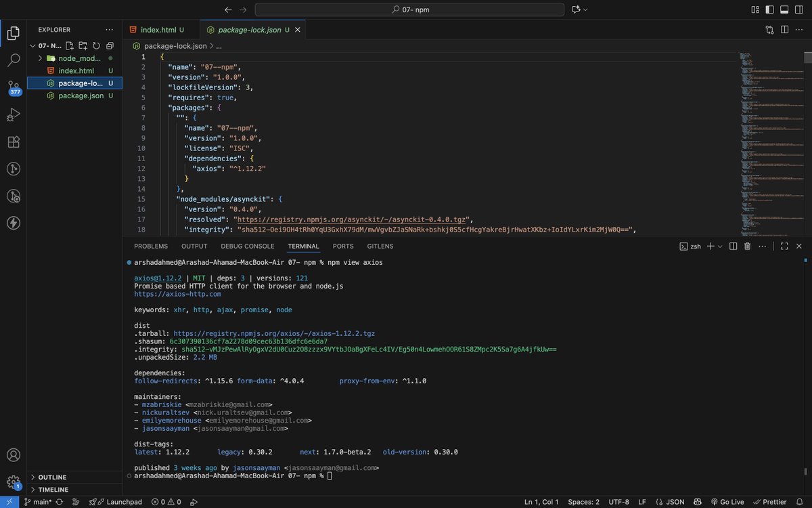Go back using the navigation arrow
The image size is (812, 508).
pos(228,9)
